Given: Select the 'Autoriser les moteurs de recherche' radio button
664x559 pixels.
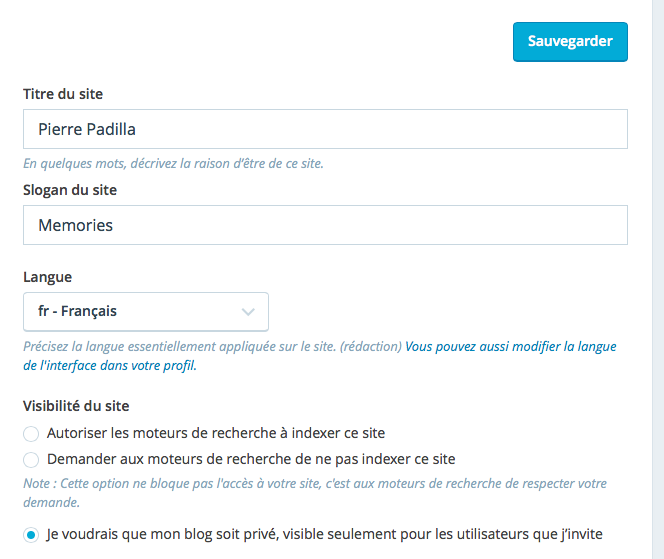Looking at the screenshot, I should [31, 434].
